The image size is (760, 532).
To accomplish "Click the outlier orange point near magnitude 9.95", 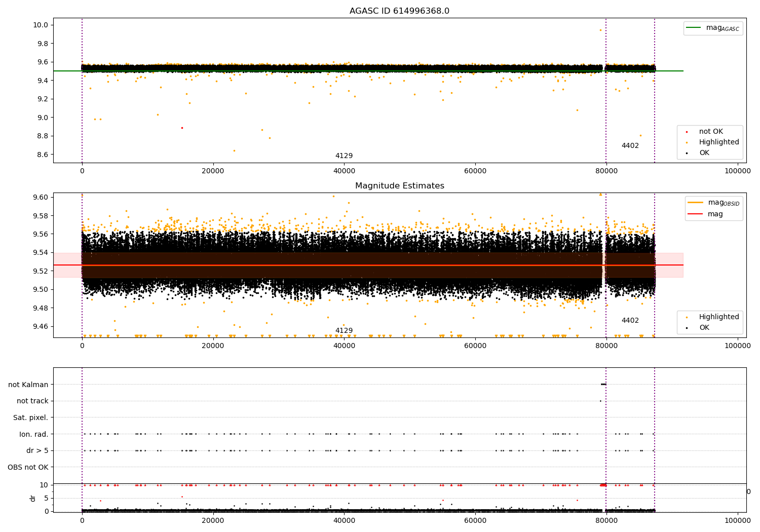I will pyautogui.click(x=601, y=30).
